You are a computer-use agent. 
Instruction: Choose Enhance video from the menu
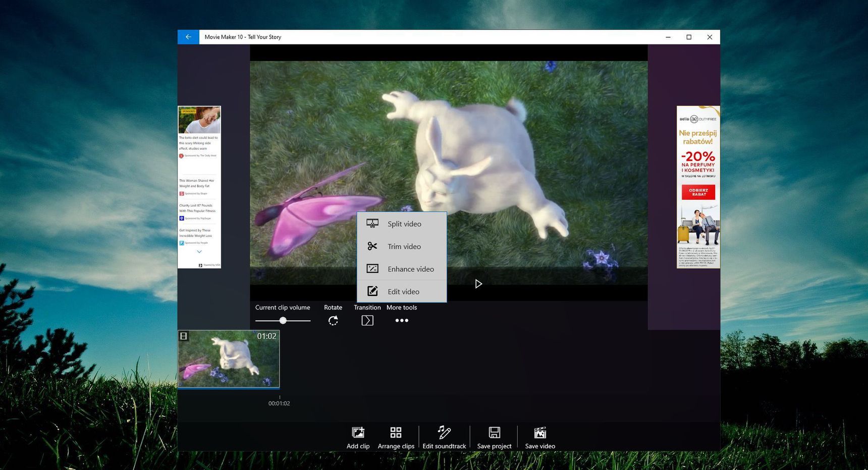pos(402,269)
